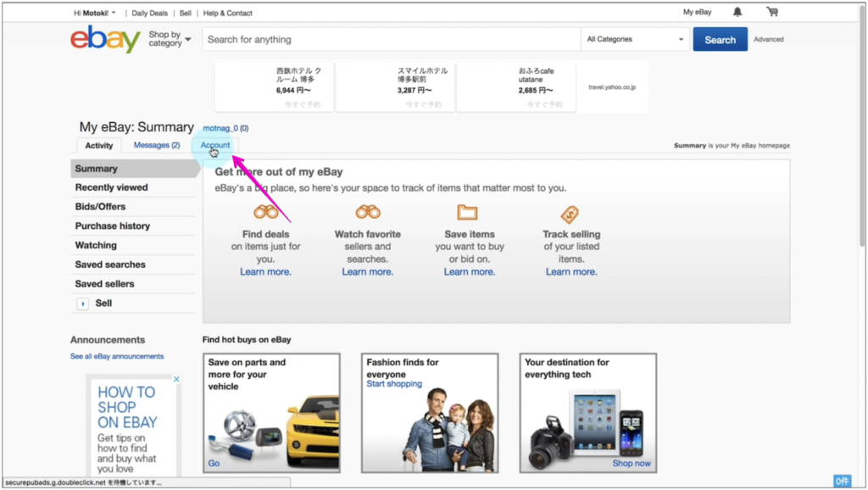Open See all eBay announcements link
This screenshot has width=868, height=490.
pos(117,357)
